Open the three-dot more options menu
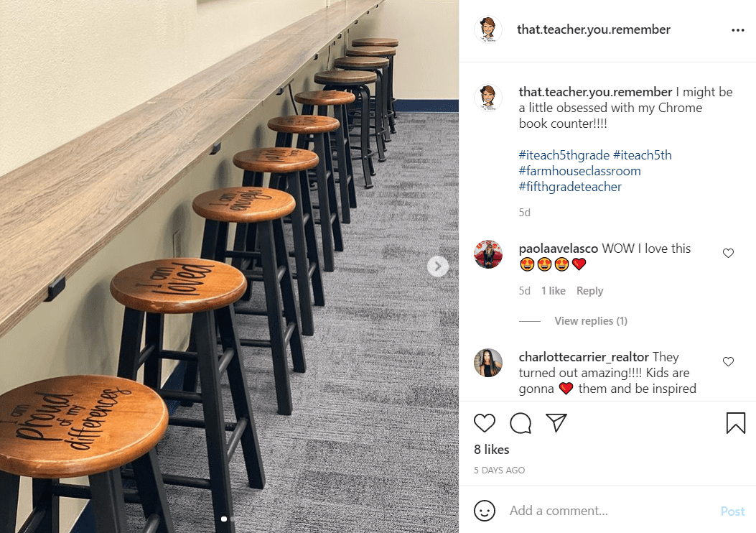This screenshot has height=533, width=756. click(737, 30)
